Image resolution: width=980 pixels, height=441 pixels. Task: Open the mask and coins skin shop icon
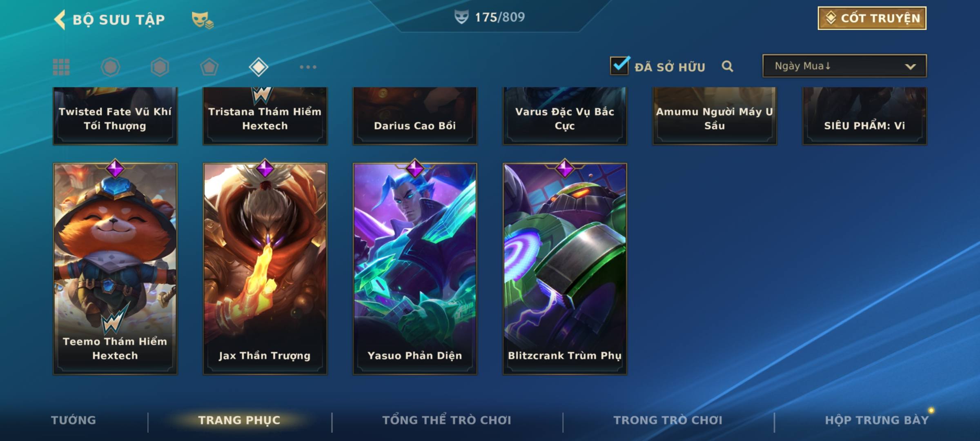tap(203, 20)
